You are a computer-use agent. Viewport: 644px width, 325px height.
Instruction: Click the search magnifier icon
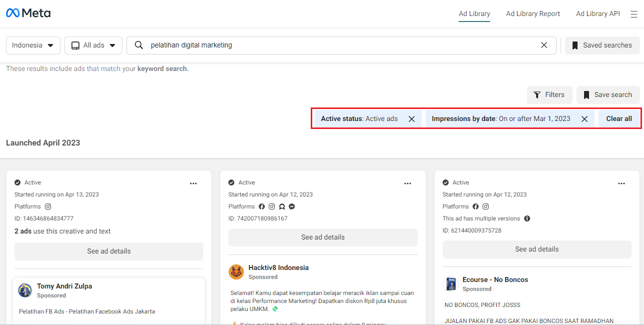(139, 45)
